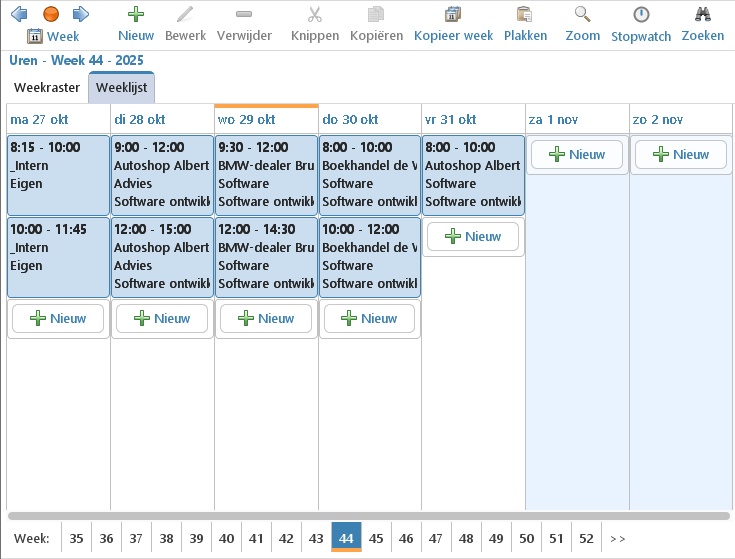The width and height of the screenshot is (735, 559).
Task: Show later weeks with the >> link
Action: click(617, 538)
